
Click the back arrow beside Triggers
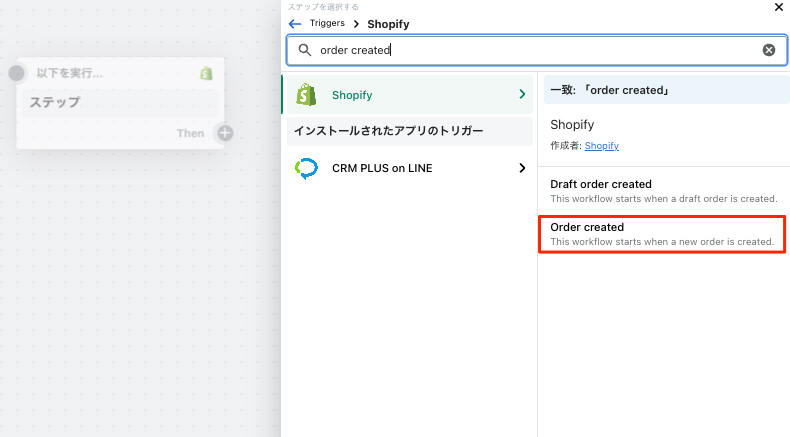295,24
